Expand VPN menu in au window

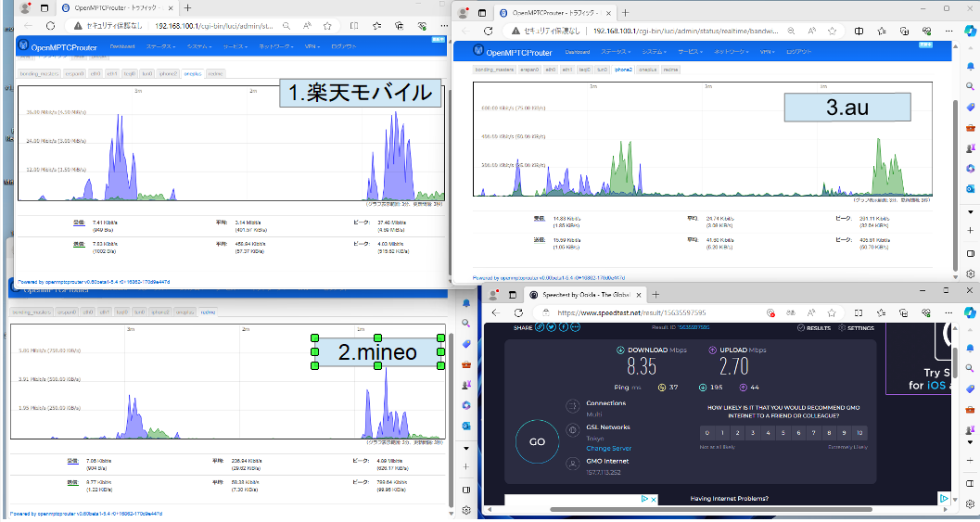tap(766, 52)
